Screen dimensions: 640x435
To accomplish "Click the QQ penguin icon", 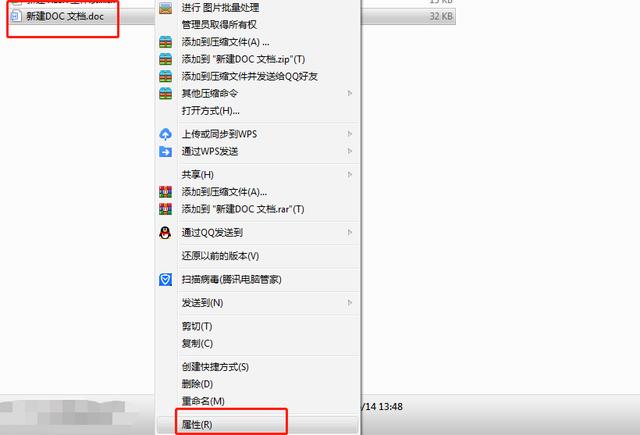I will [x=165, y=233].
